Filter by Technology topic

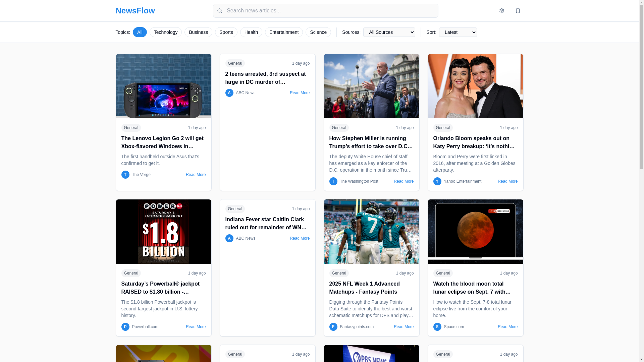point(166,32)
